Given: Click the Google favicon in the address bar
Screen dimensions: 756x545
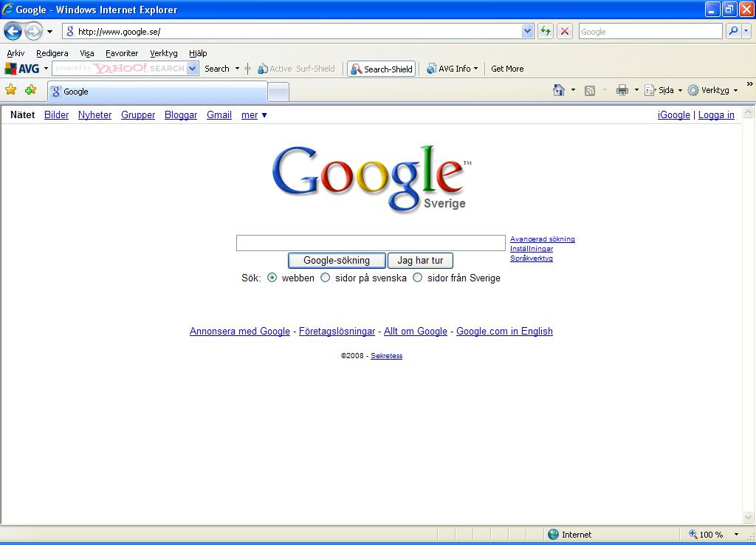Looking at the screenshot, I should pyautogui.click(x=70, y=31).
